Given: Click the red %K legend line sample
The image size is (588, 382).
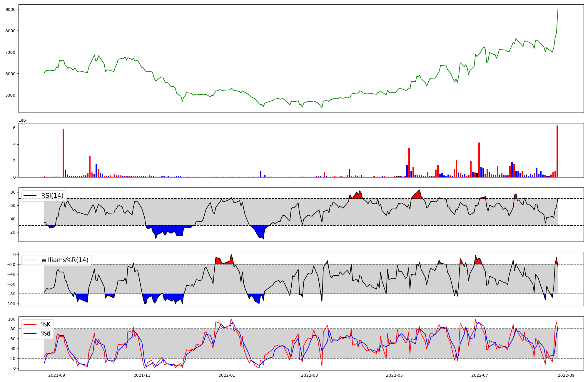Looking at the screenshot, I should [x=30, y=324].
